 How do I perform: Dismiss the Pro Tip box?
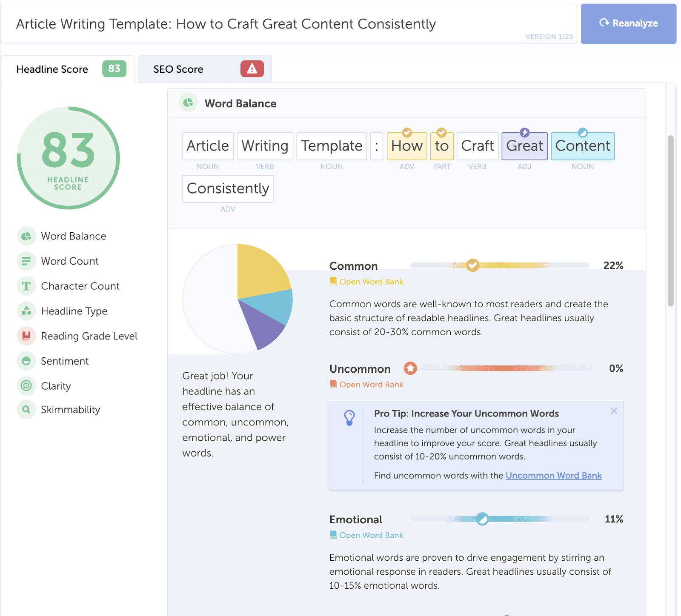[614, 411]
